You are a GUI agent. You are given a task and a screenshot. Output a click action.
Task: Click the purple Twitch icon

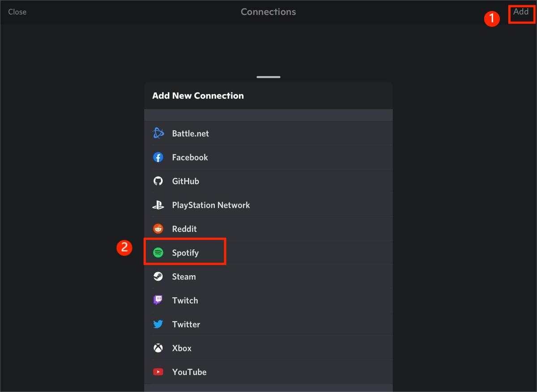click(158, 300)
